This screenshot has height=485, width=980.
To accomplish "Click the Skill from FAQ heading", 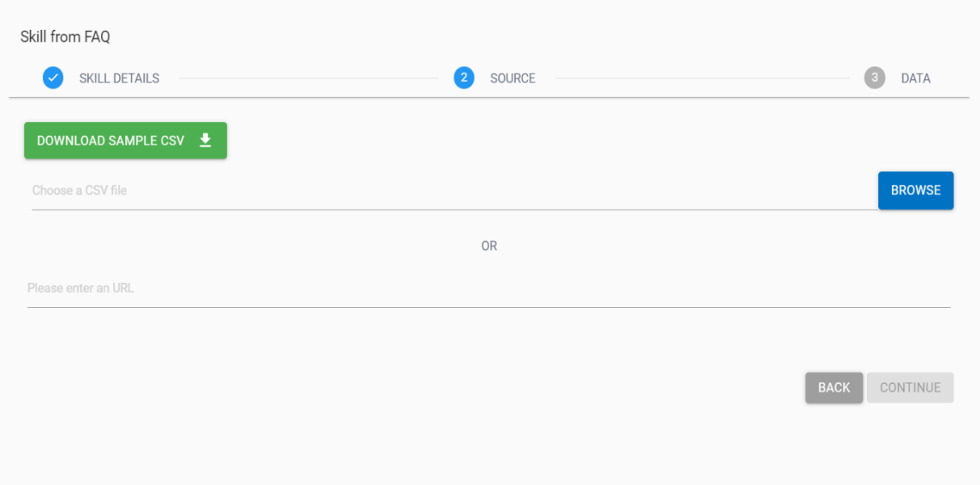I will pos(65,36).
